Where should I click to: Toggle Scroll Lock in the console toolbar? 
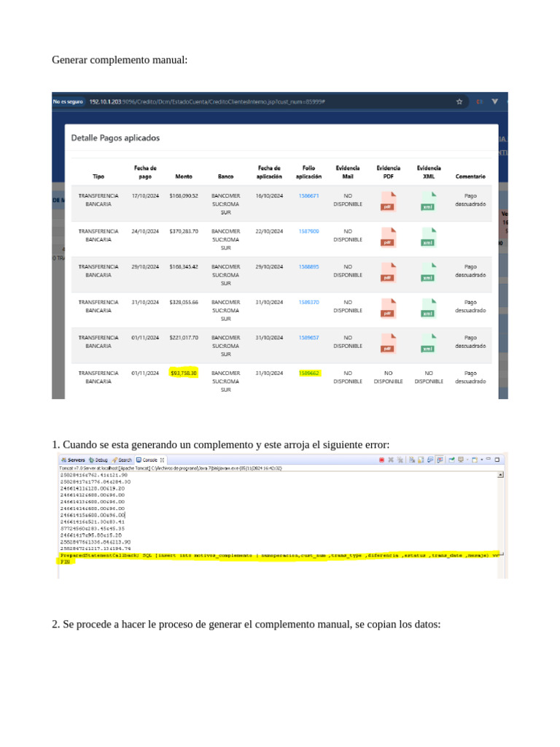click(x=421, y=460)
